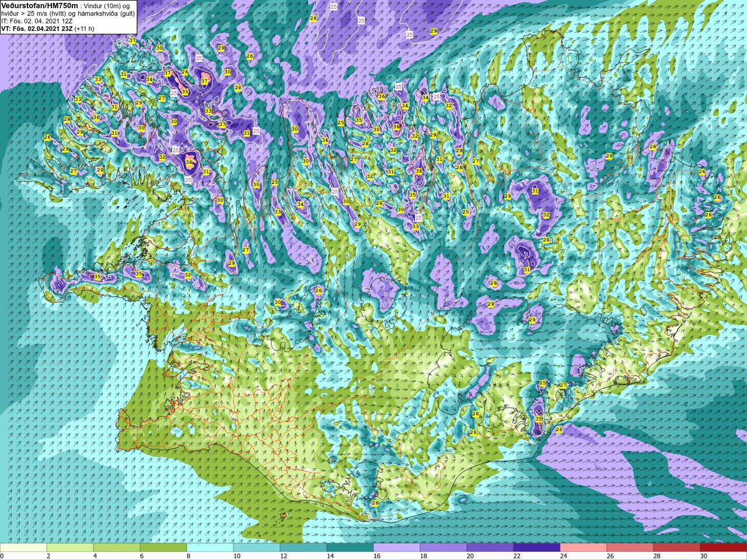Select the 8–10 m/s pale cyan legend swatch
Image resolution: width=747 pixels, height=560 pixels.
(210, 548)
